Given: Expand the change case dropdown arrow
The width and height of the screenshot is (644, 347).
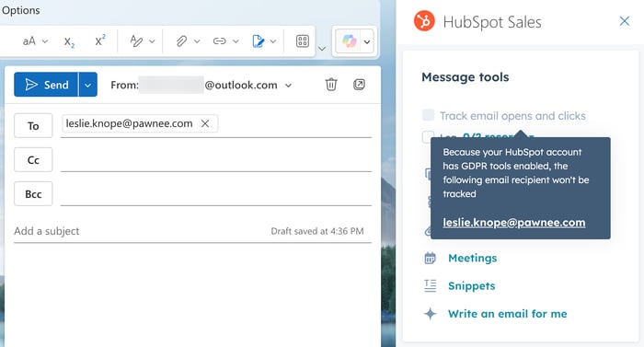Looking at the screenshot, I should 45,41.
